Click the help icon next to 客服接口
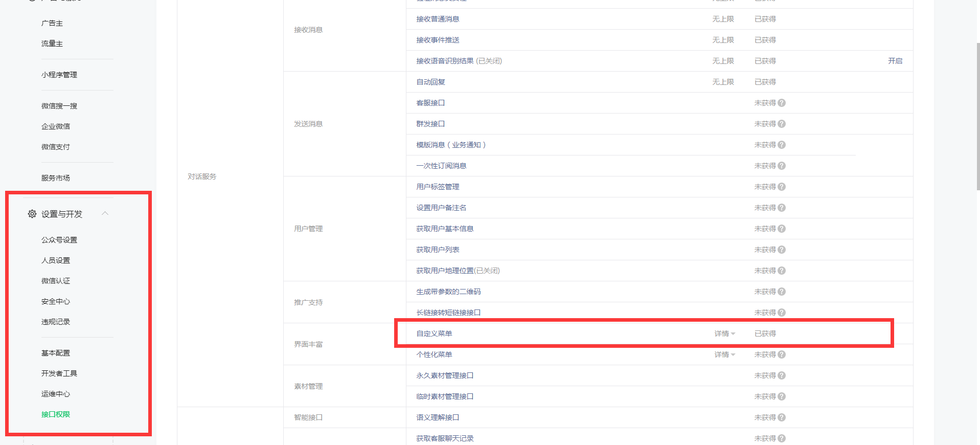The image size is (980, 445). pyautogui.click(x=782, y=103)
